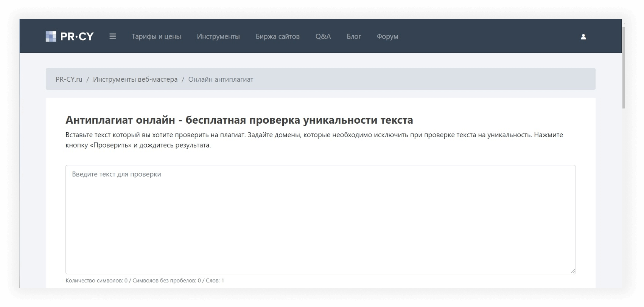This screenshot has width=644, height=307.
Task: Go to Биржа сайтов
Action: (278, 36)
